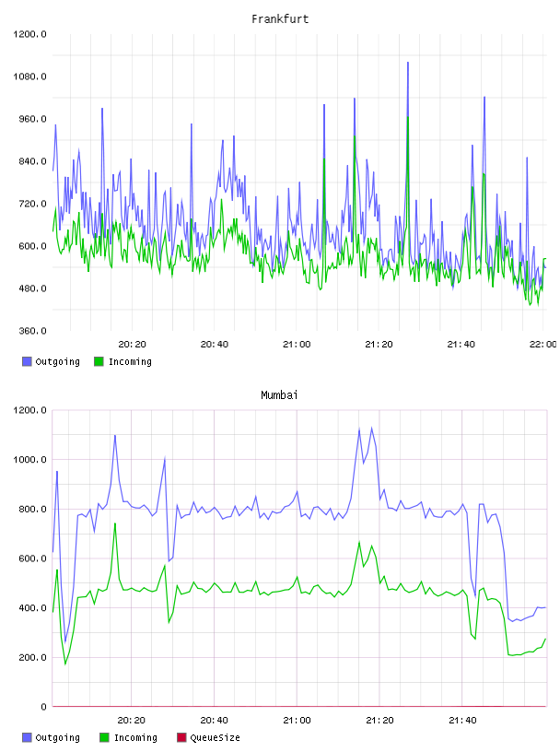
Task: Click the Outgoing legend label in Mumbai
Action: (57, 738)
